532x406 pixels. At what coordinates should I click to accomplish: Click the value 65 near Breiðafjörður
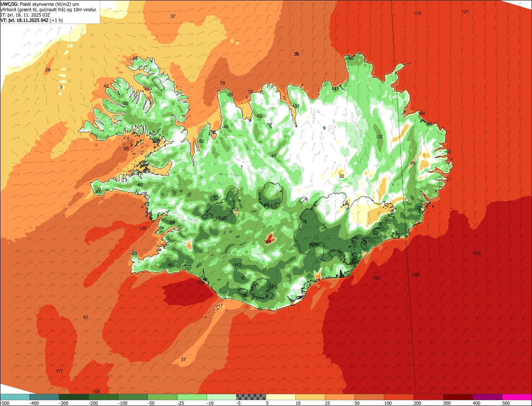click(126, 149)
